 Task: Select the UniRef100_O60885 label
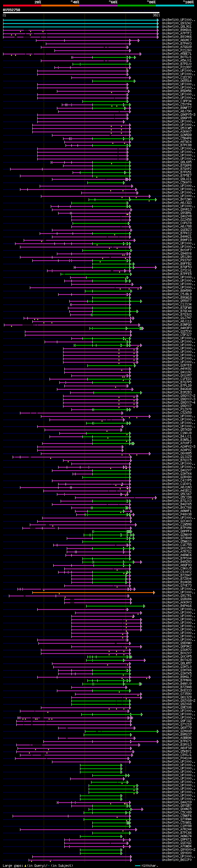pyautogui.click(x=177, y=453)
